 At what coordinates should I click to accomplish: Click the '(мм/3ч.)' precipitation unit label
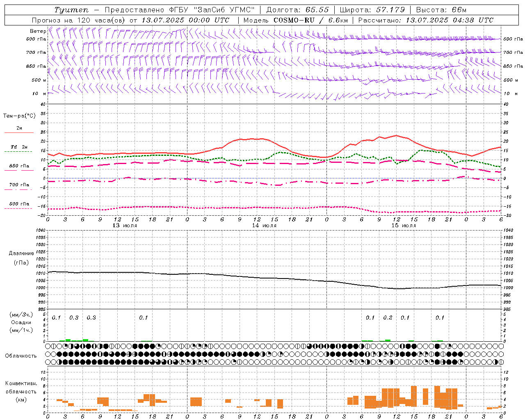(x=21, y=315)
